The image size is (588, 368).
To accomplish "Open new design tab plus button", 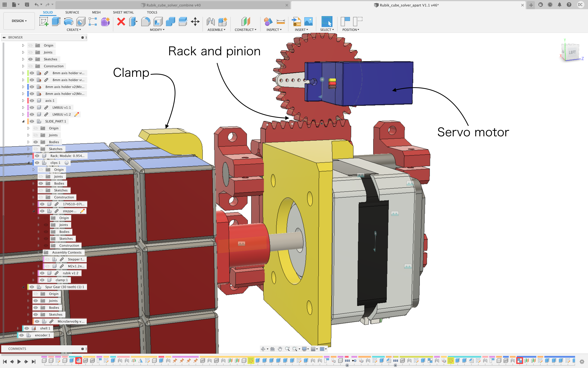I will coord(531,5).
